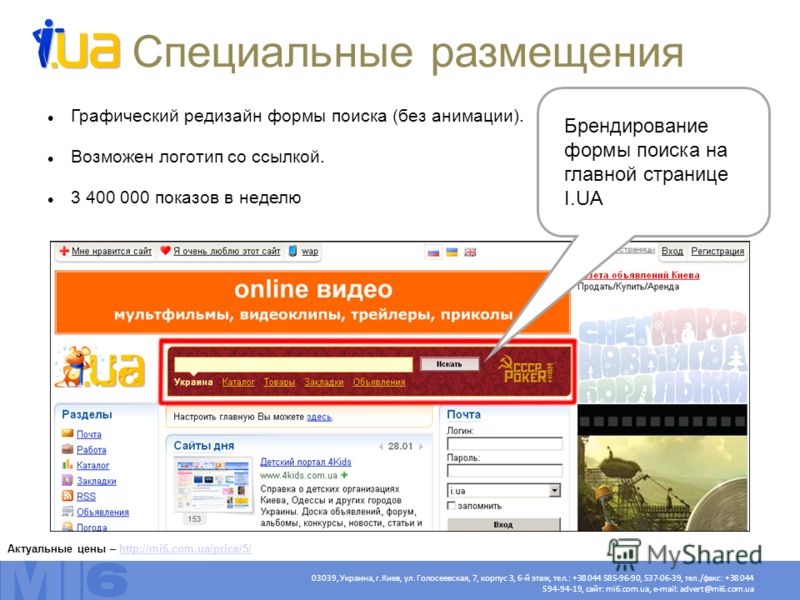Screen dimensions: 800x600
Task: Open the "Детский портал 4Kids" link
Action: pyautogui.click(x=306, y=462)
